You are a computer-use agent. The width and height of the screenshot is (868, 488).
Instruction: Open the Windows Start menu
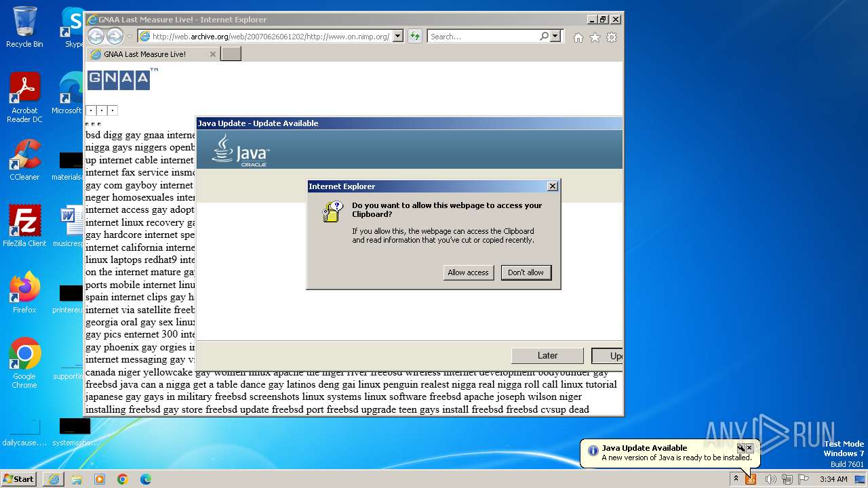(x=19, y=479)
